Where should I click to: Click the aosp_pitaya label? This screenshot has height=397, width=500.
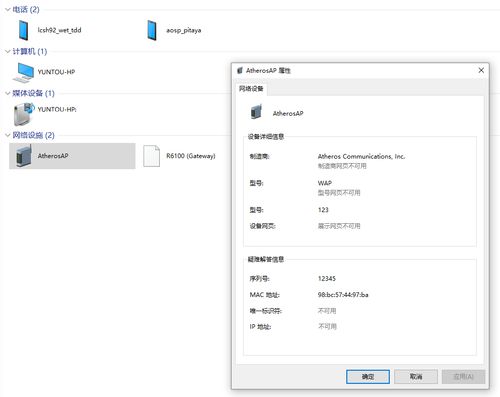(x=184, y=30)
